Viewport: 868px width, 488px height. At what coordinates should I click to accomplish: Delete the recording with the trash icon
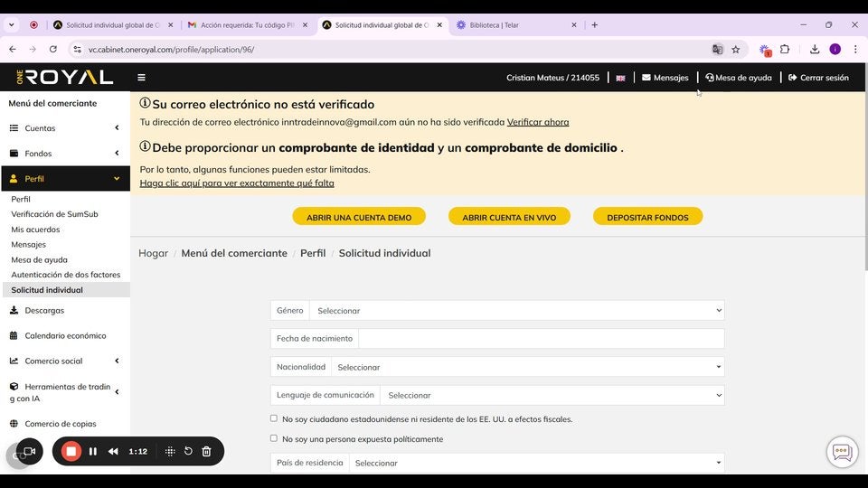point(206,452)
